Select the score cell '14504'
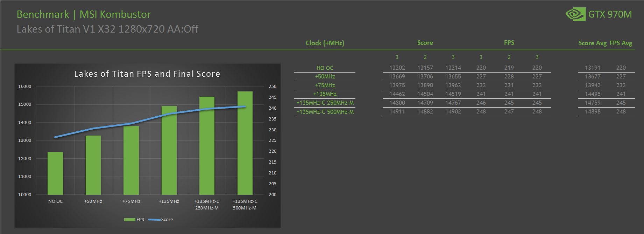The width and height of the screenshot is (644, 234). coord(425,94)
